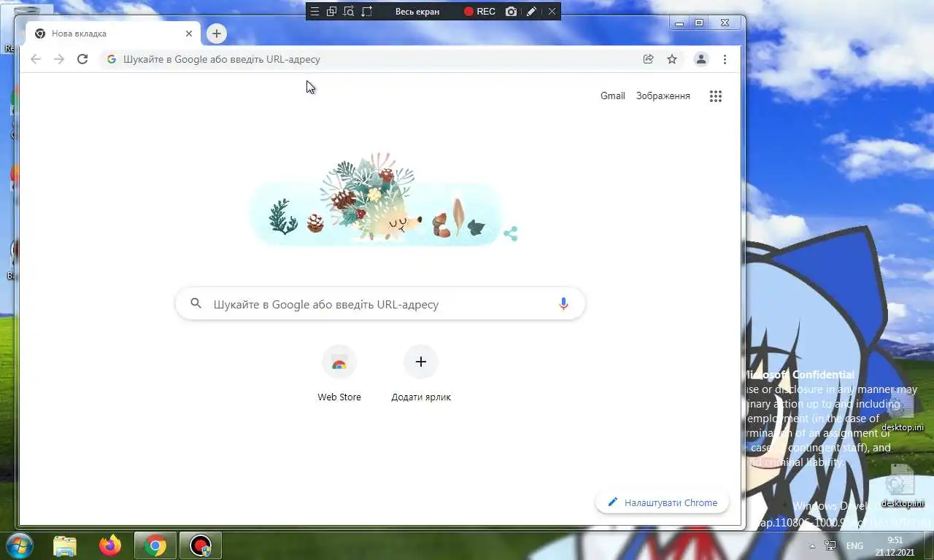Image resolution: width=934 pixels, height=560 pixels.
Task: Take a screenshot with the camera icon
Action: pyautogui.click(x=512, y=12)
